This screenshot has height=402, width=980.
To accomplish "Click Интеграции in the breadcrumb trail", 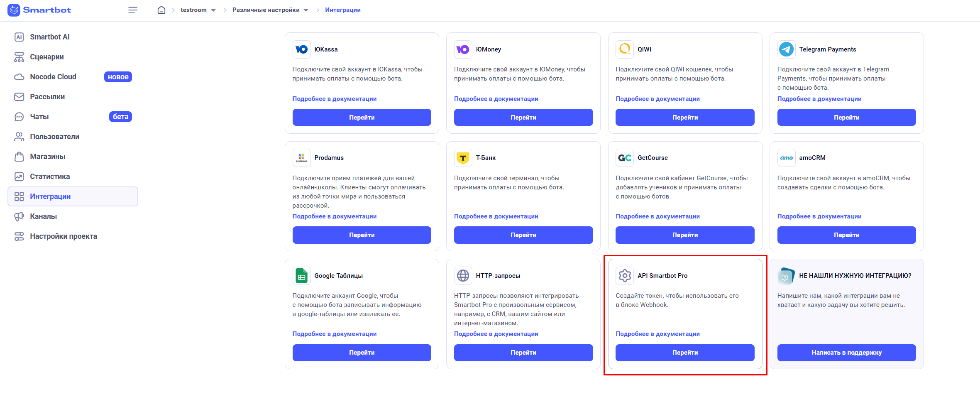I will pyautogui.click(x=342, y=10).
